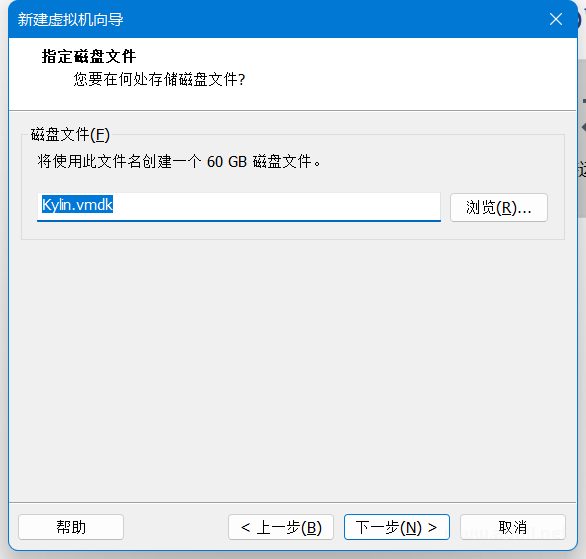586x559 pixels.
Task: Select the 磁盘文件(F) group label
Action: (70, 135)
